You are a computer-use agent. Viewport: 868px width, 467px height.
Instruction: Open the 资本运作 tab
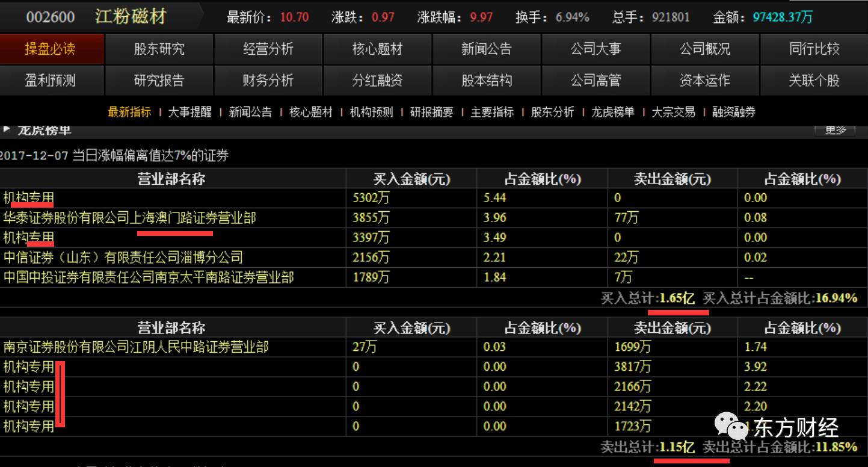coord(705,81)
